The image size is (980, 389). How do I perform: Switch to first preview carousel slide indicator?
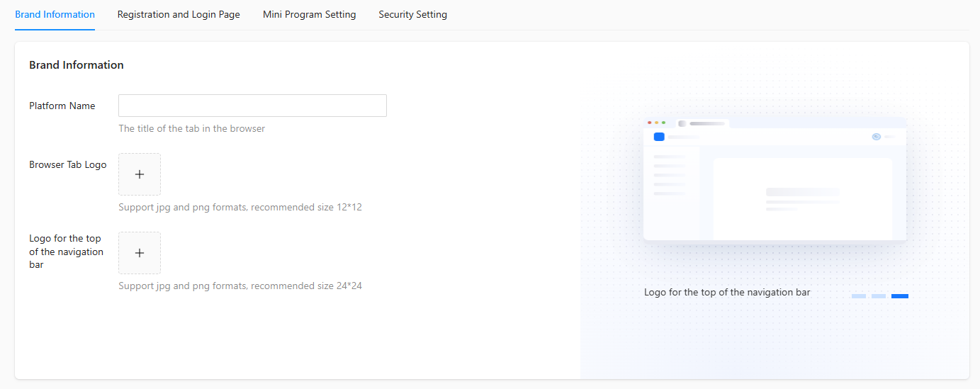(x=859, y=296)
